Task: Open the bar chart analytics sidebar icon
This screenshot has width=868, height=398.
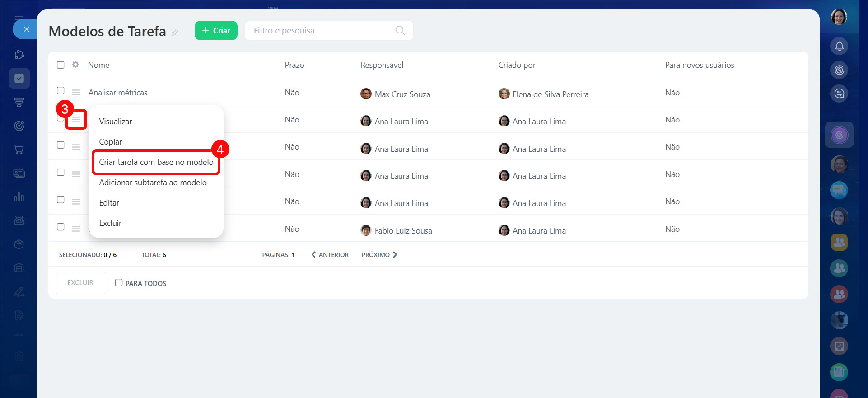Action: pyautogui.click(x=19, y=197)
